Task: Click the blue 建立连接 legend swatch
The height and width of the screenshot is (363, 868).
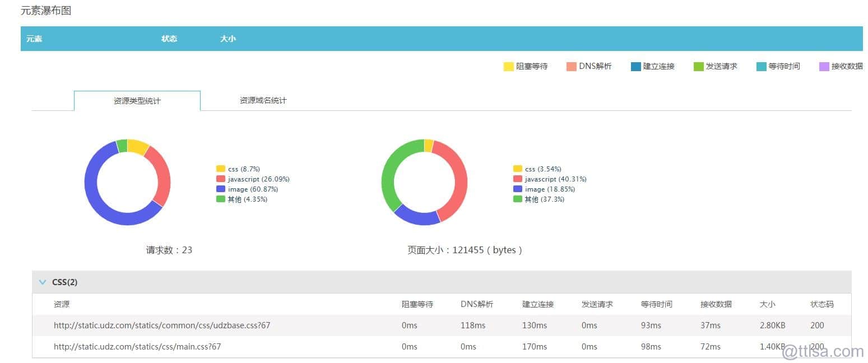Action: pos(635,67)
